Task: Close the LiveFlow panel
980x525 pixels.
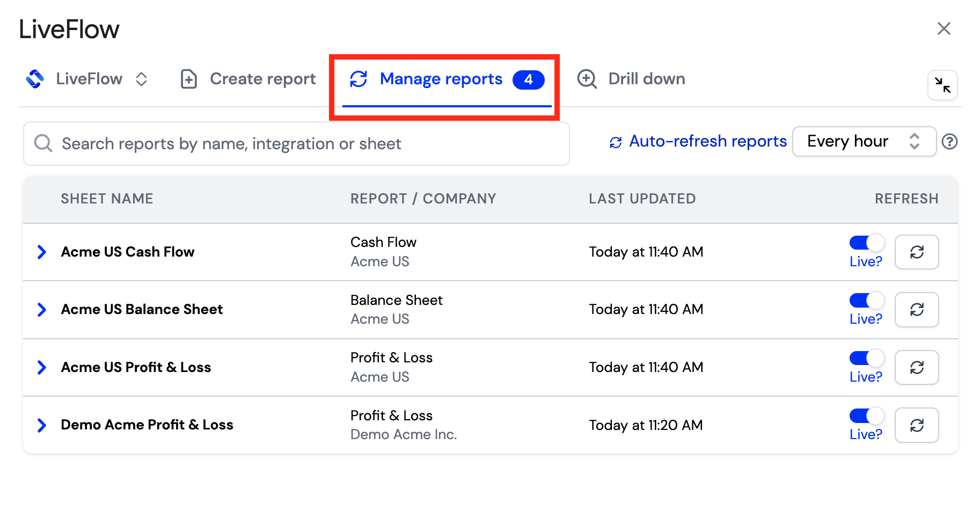Action: 944,28
